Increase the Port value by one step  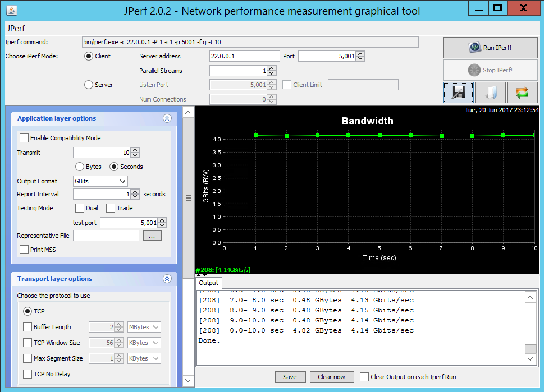coord(360,54)
